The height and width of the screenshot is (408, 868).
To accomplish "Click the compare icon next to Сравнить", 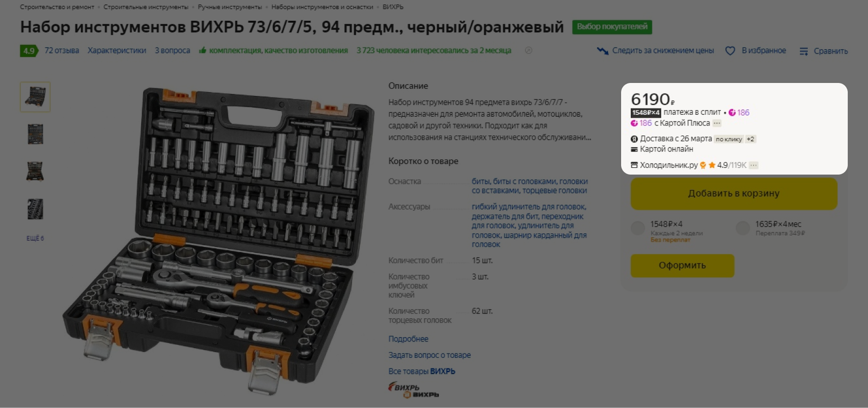I will (803, 51).
